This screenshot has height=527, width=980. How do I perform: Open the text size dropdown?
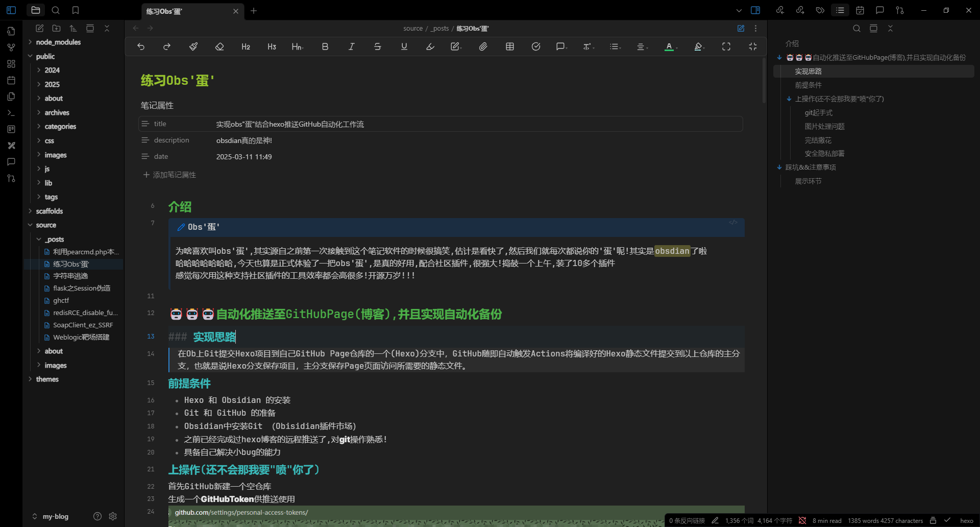click(x=588, y=46)
